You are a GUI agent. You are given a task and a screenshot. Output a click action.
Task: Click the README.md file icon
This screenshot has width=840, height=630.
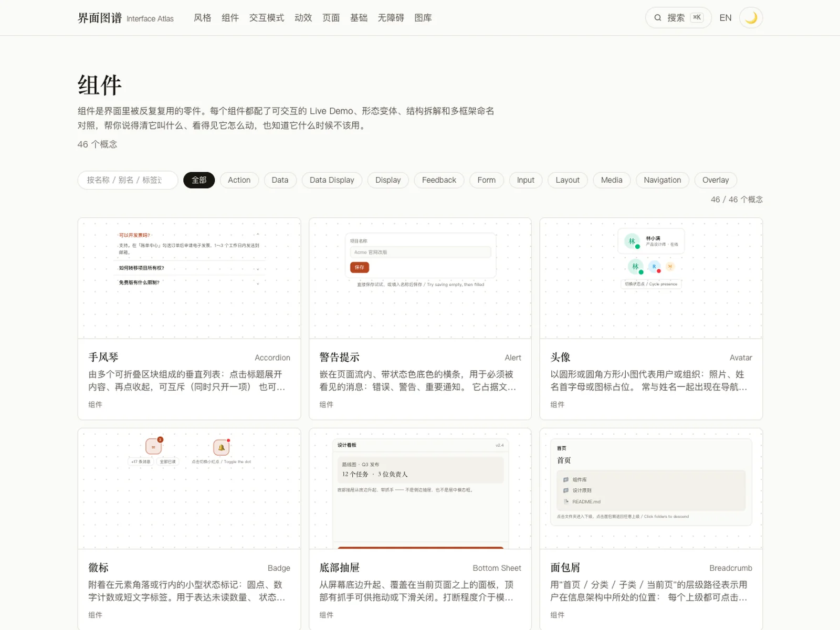point(566,501)
